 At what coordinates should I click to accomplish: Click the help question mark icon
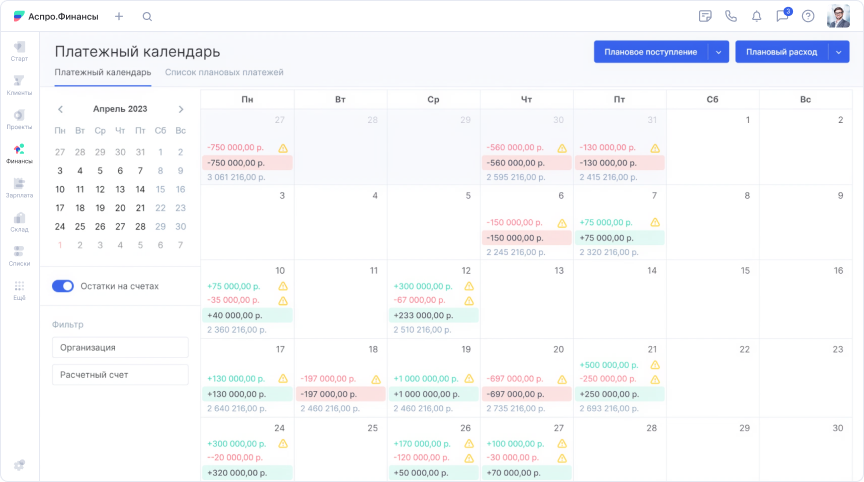[x=808, y=16]
